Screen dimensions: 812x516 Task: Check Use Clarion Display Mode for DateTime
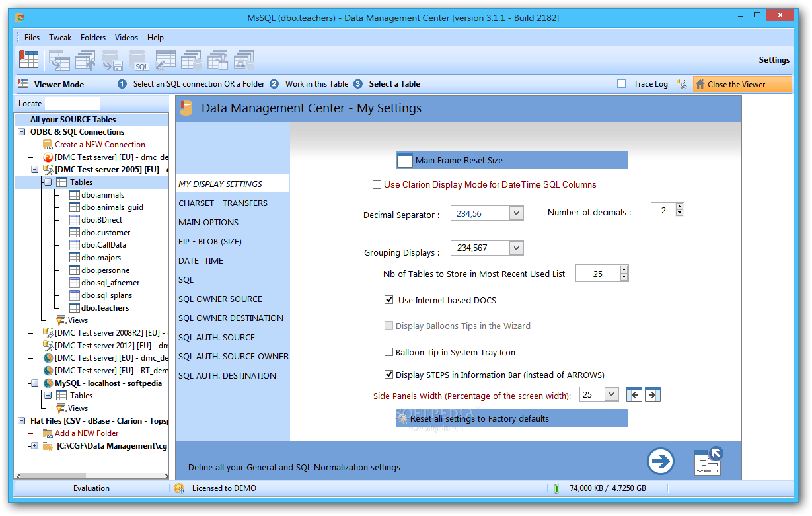point(377,185)
